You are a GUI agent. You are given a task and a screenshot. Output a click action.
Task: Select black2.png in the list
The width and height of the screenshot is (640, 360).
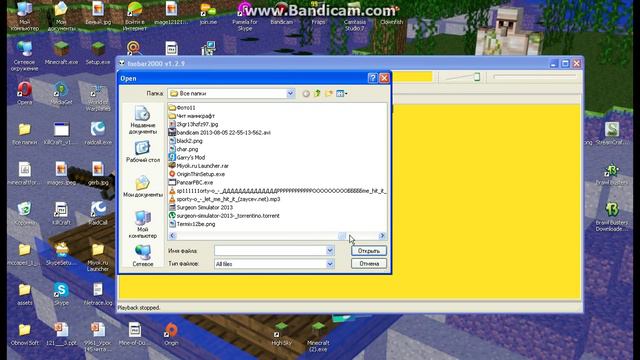(186, 141)
